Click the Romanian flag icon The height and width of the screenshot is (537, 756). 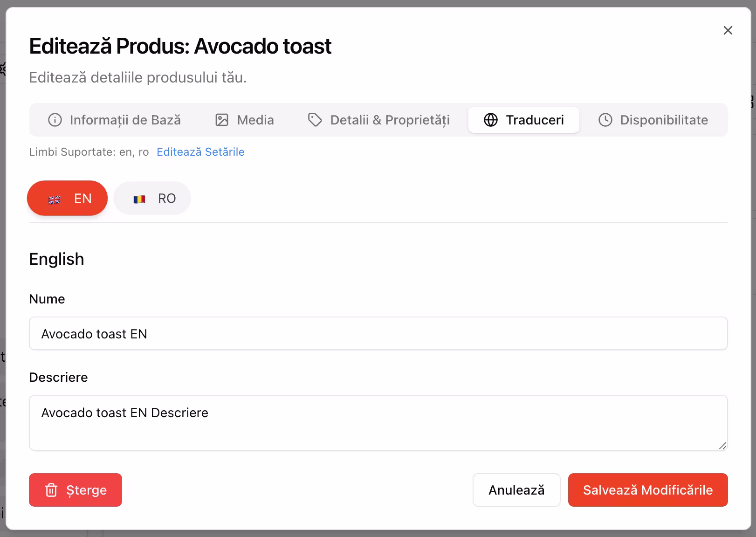coord(139,199)
